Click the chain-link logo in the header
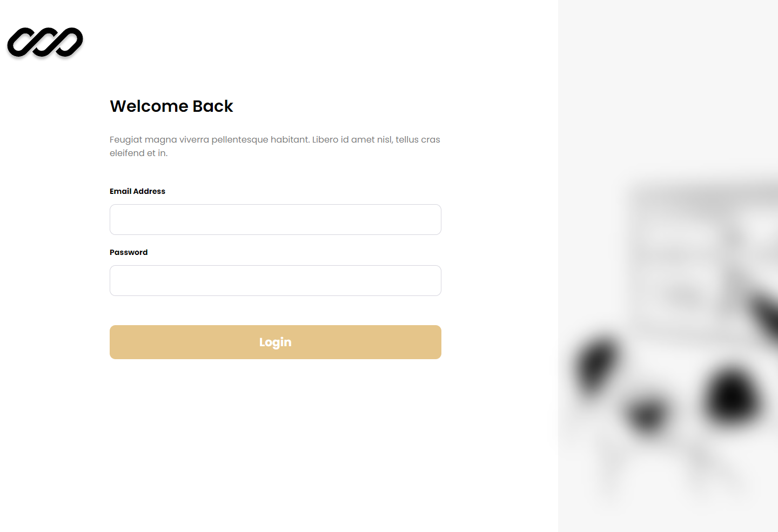 45,42
